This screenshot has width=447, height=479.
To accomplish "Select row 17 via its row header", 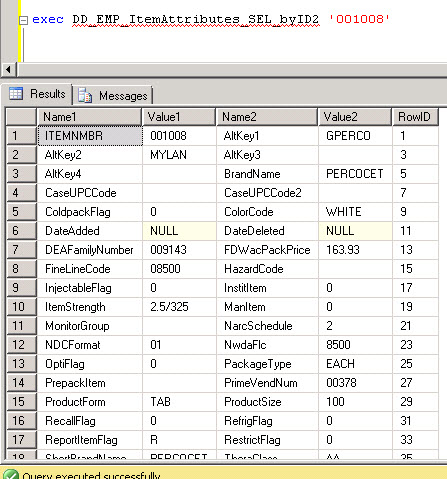I will (x=21, y=440).
